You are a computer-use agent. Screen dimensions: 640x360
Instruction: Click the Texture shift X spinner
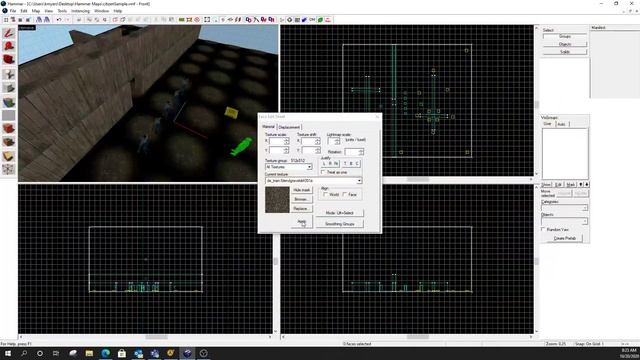coord(318,141)
